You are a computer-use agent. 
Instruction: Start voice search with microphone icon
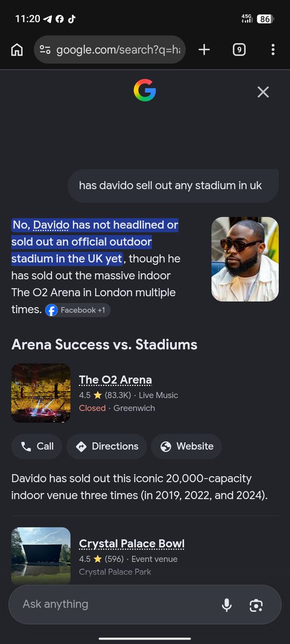coord(227,605)
